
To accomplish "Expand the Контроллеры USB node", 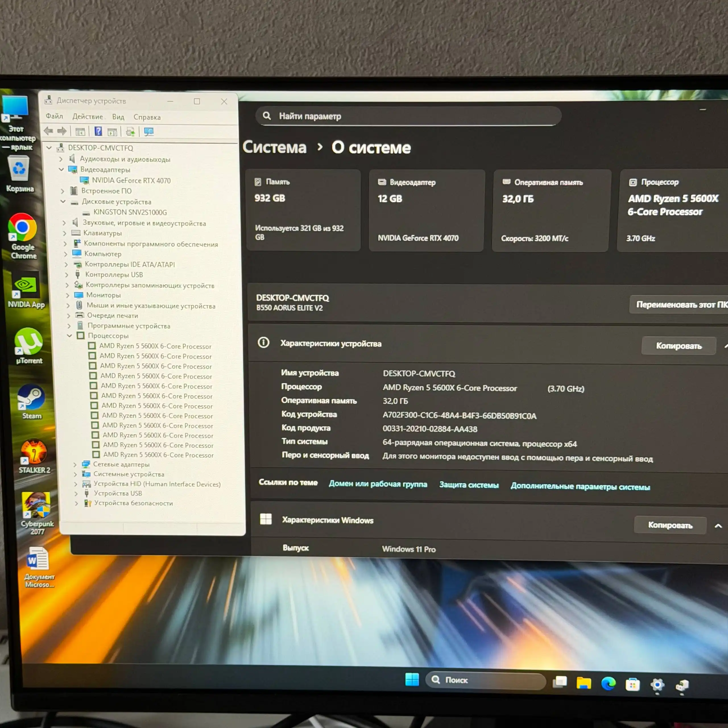I will point(66,275).
